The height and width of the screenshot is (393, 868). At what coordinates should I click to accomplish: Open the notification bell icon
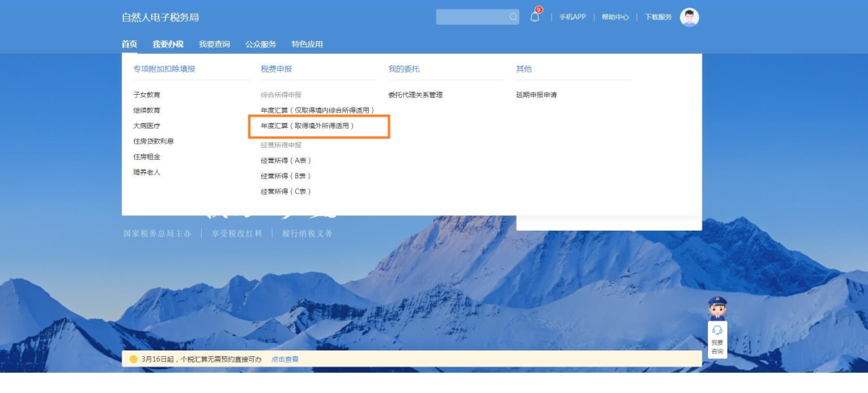[534, 17]
